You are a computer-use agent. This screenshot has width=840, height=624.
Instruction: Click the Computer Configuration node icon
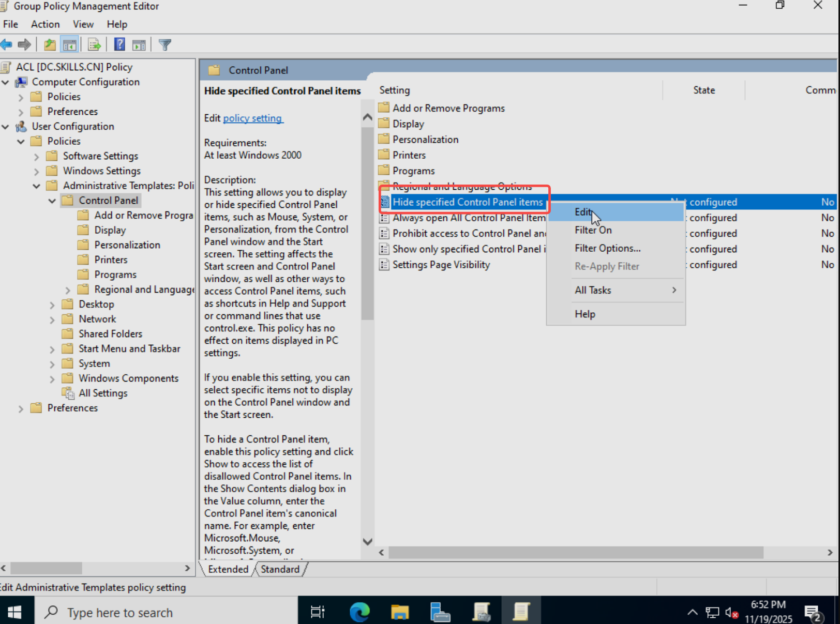click(x=21, y=82)
